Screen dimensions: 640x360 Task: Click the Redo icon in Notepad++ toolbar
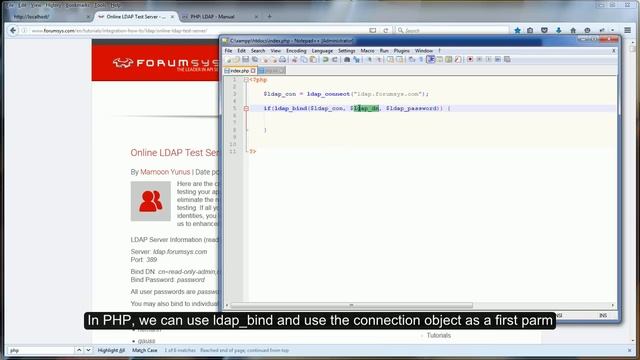pyautogui.click(x=335, y=60)
